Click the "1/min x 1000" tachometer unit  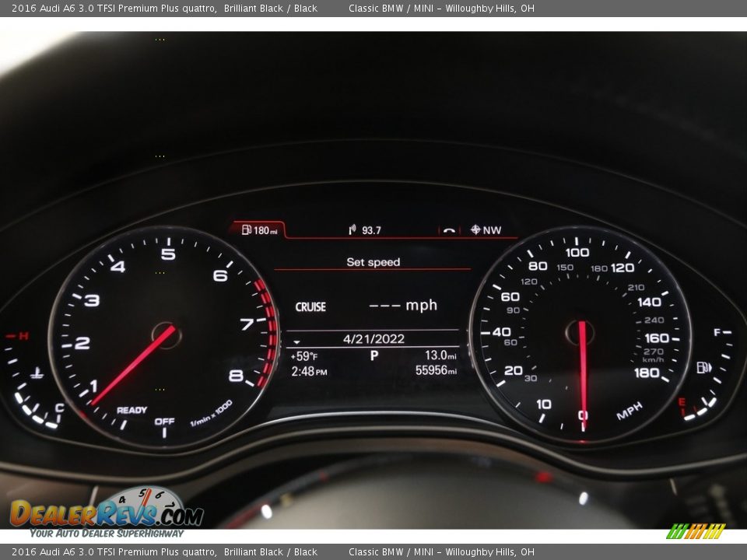211,413
